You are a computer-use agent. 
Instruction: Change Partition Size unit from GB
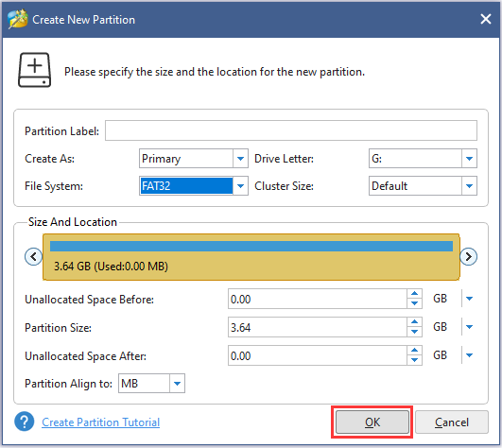[469, 327]
